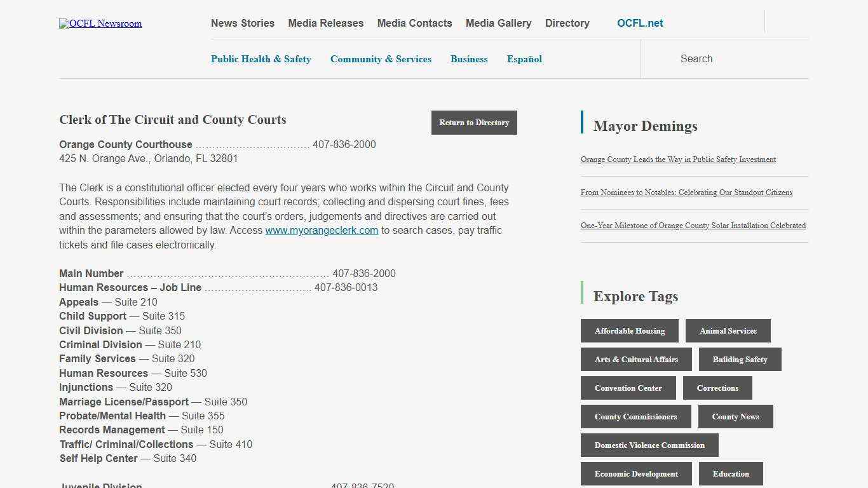Visit the OCFL.net link

tap(640, 23)
